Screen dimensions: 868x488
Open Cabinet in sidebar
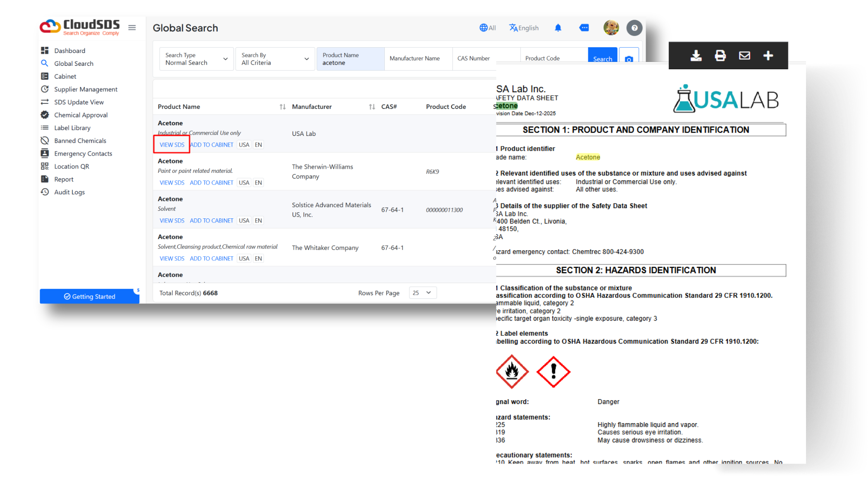pyautogui.click(x=65, y=76)
